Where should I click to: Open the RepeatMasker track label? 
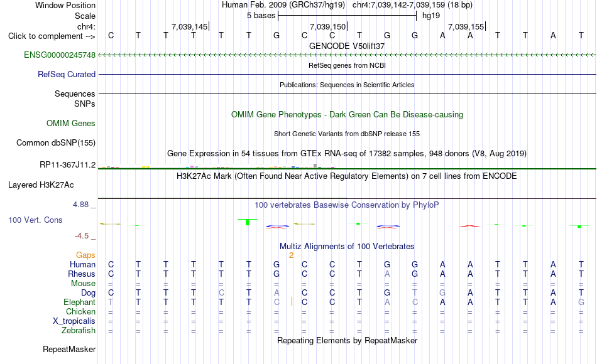(69, 349)
